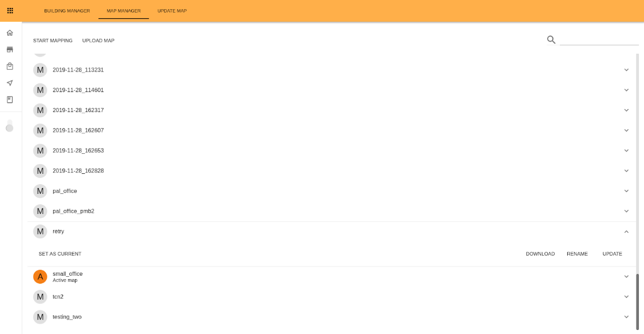The image size is (644, 334).
Task: Collapse the retry map row
Action: click(x=626, y=232)
